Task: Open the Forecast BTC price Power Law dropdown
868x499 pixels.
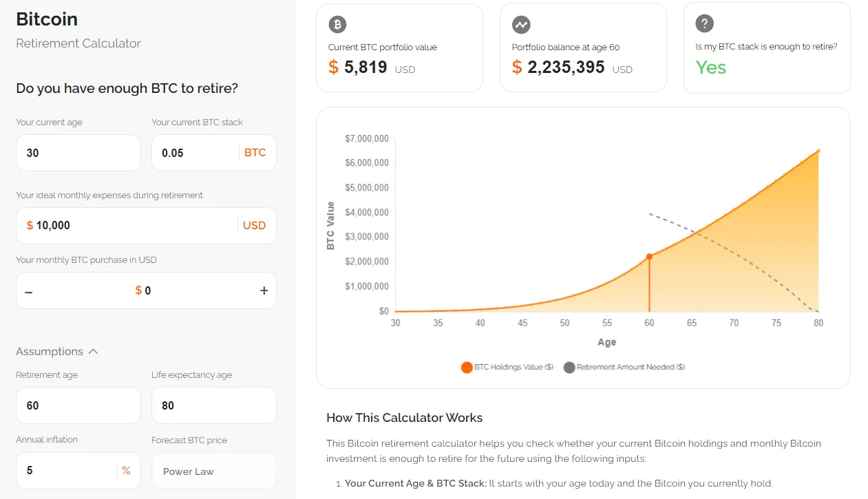Action: (214, 471)
